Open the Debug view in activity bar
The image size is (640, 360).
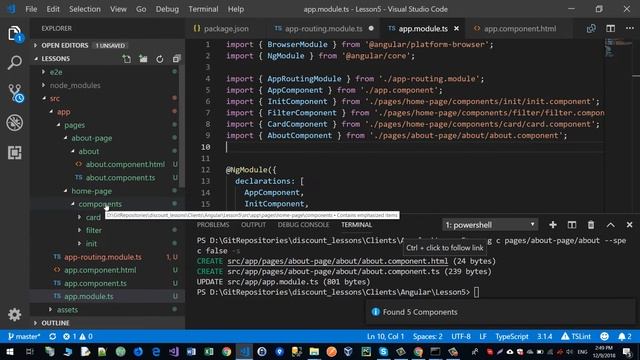pyautogui.click(x=15, y=123)
